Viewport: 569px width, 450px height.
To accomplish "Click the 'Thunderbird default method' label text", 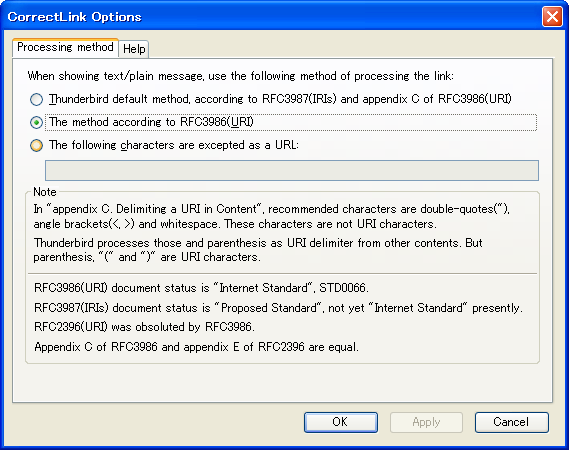I will (x=280, y=99).
